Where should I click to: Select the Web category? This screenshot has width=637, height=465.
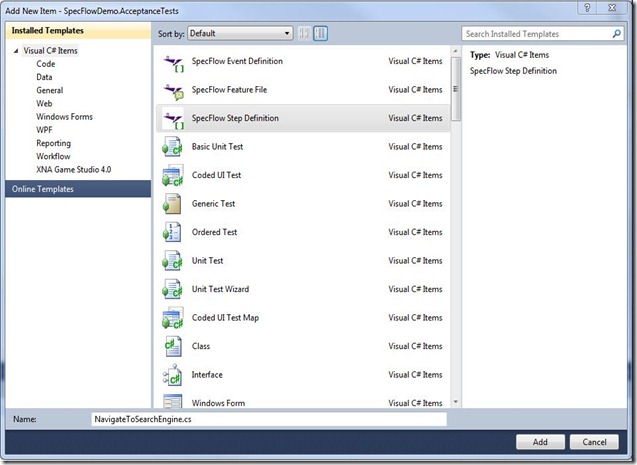point(44,104)
